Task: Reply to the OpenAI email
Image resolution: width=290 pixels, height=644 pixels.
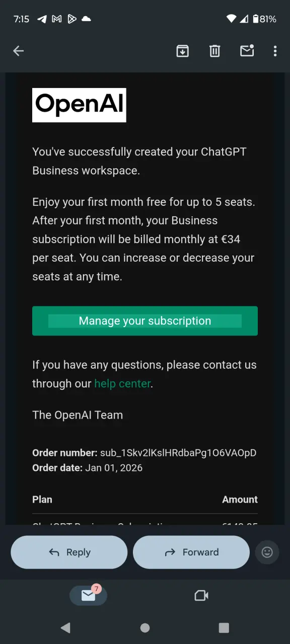Action: click(x=69, y=552)
